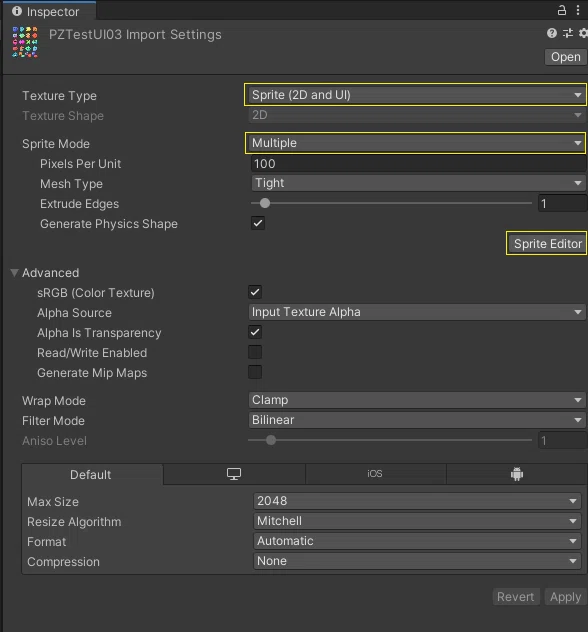Open the Inspector three-dot options menu
Image resolution: width=588 pixels, height=632 pixels.
pyautogui.click(x=578, y=10)
